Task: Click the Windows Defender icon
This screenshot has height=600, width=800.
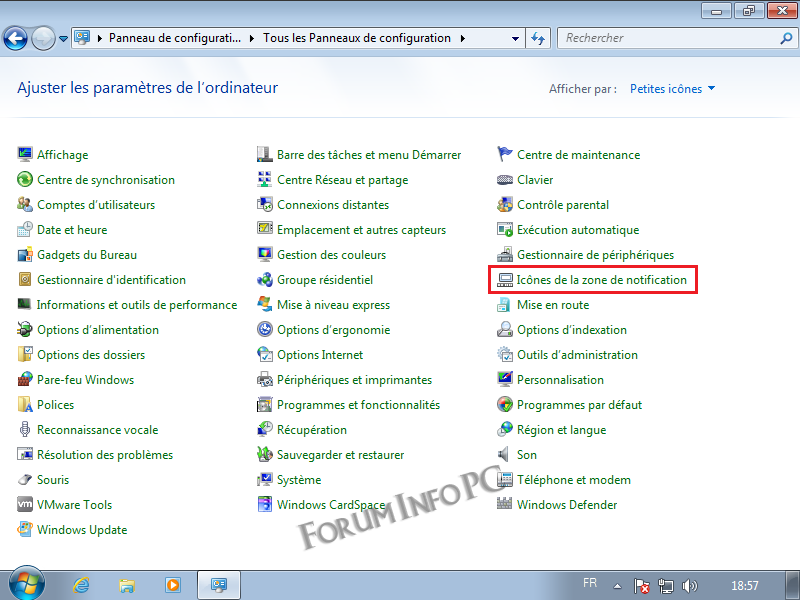Action: pos(505,504)
